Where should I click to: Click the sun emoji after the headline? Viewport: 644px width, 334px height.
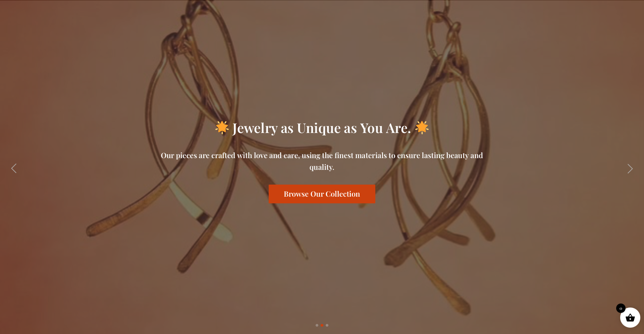tap(422, 128)
